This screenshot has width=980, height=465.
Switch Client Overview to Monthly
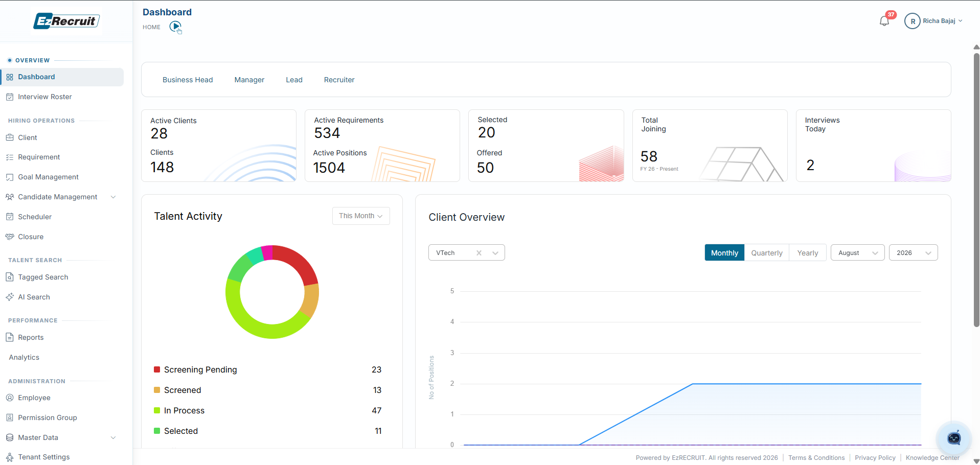(724, 253)
